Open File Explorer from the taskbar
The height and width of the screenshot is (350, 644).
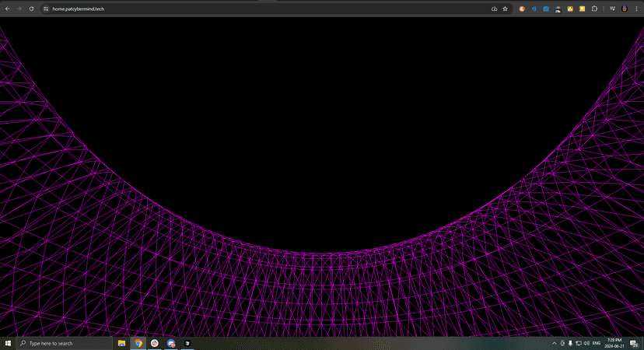pyautogui.click(x=122, y=343)
